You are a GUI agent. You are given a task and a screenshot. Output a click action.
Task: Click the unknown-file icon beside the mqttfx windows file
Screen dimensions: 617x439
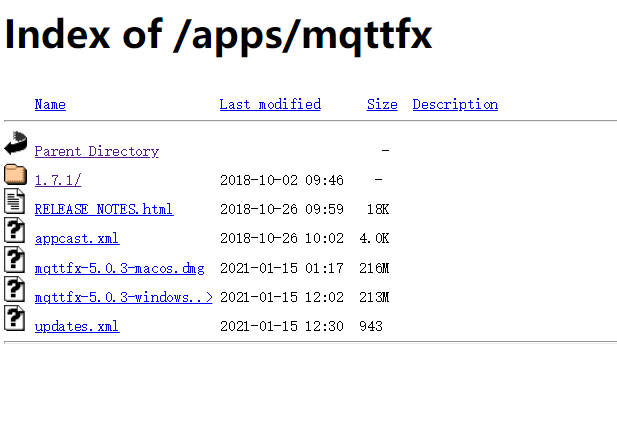15,289
